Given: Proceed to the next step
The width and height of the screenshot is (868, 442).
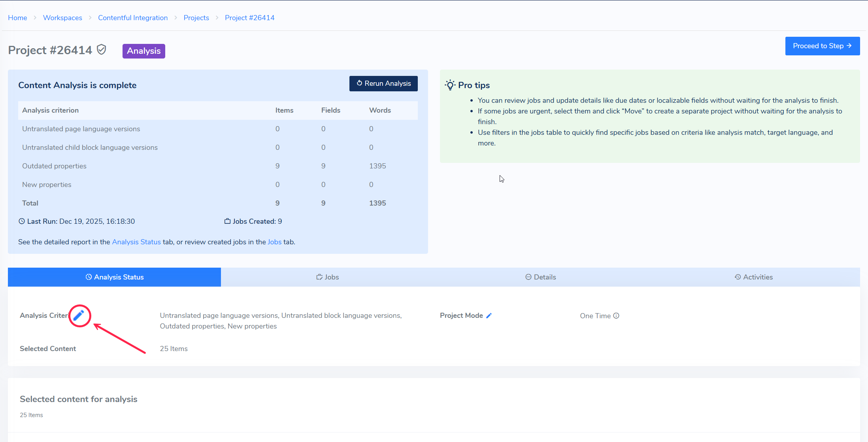Looking at the screenshot, I should point(823,46).
